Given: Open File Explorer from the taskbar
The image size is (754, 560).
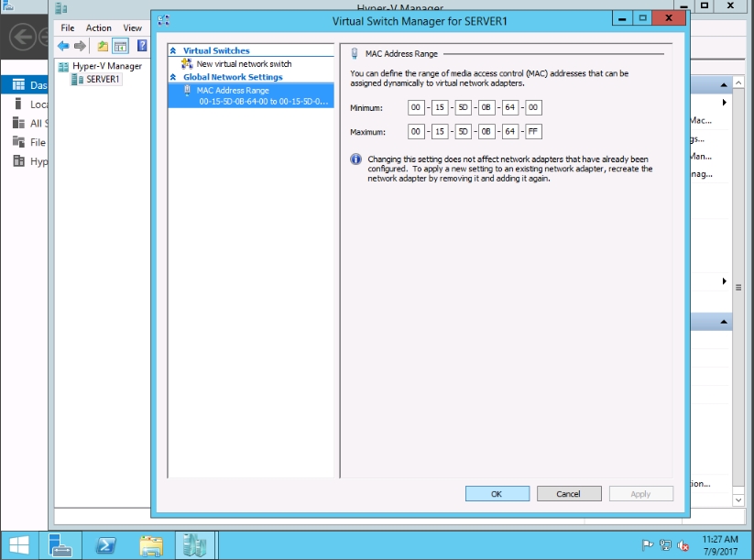Looking at the screenshot, I should click(151, 545).
